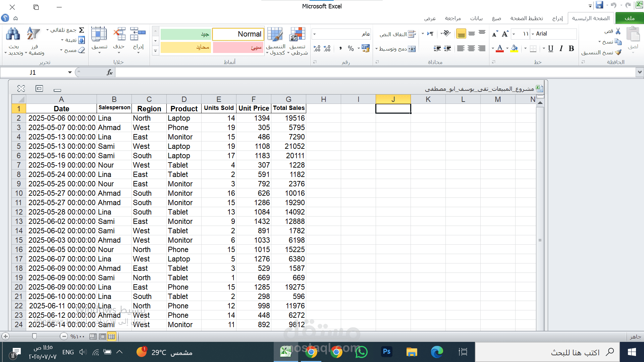The width and height of the screenshot is (644, 362).
Task: Open the font size dropdown arrow
Action: point(514,34)
